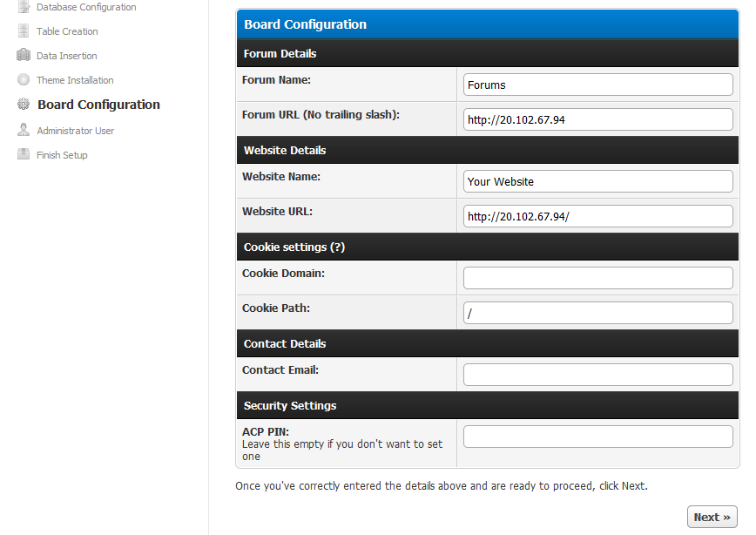Image resolution: width=756 pixels, height=535 pixels.
Task: Click the Board Configuration gear icon
Action: (24, 105)
